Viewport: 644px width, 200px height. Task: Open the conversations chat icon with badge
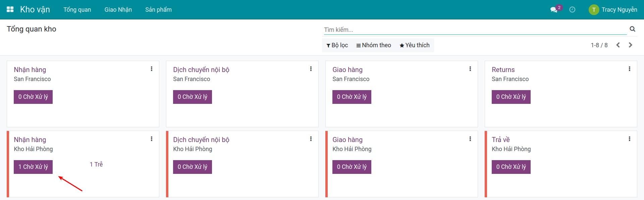pos(554,9)
